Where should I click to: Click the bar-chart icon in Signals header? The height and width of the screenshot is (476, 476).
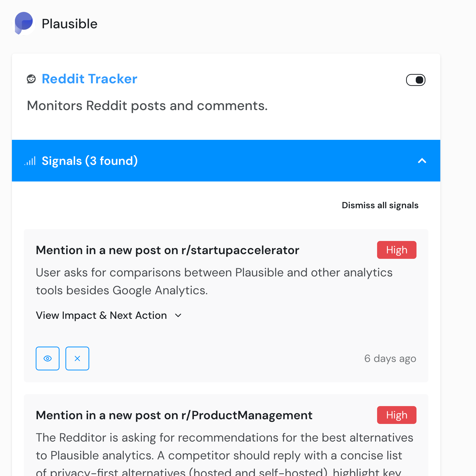click(x=30, y=161)
